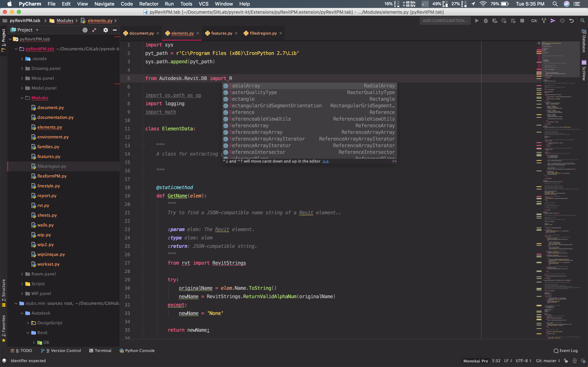Expand the Drawing.panel folder
588x367 pixels.
pyautogui.click(x=22, y=69)
